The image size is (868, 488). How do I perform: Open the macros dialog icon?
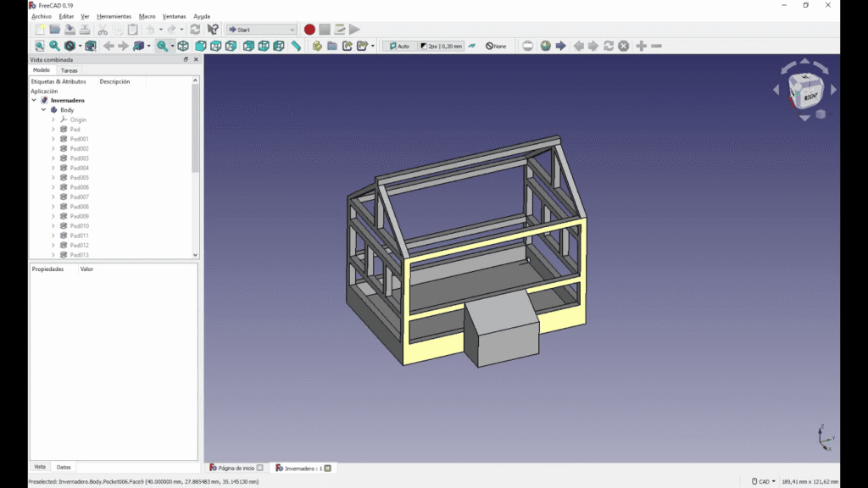click(339, 30)
